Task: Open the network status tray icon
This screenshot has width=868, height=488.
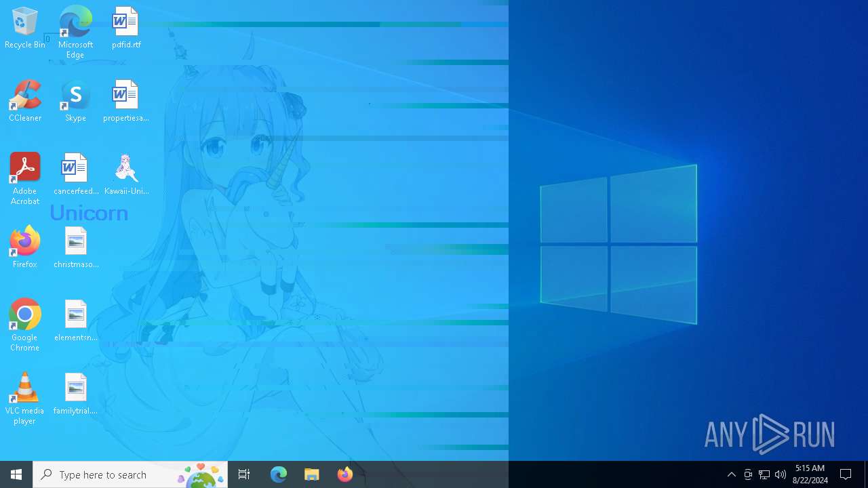Action: pos(764,474)
